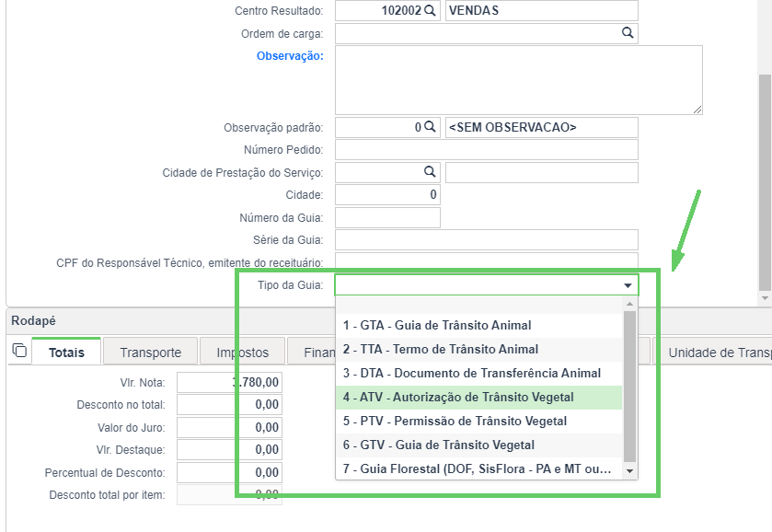Viewport: 772px width, 532px height.
Task: Focus the Ordem de carga field
Action: pyautogui.click(x=487, y=33)
